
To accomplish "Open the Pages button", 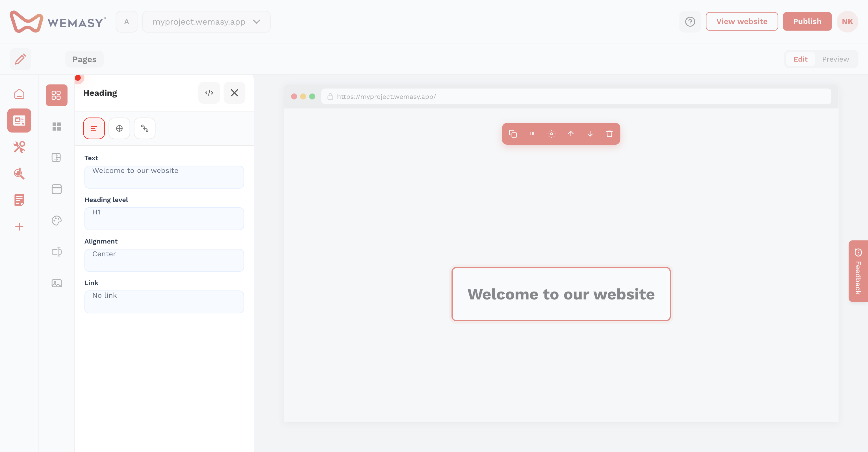I will (x=84, y=59).
